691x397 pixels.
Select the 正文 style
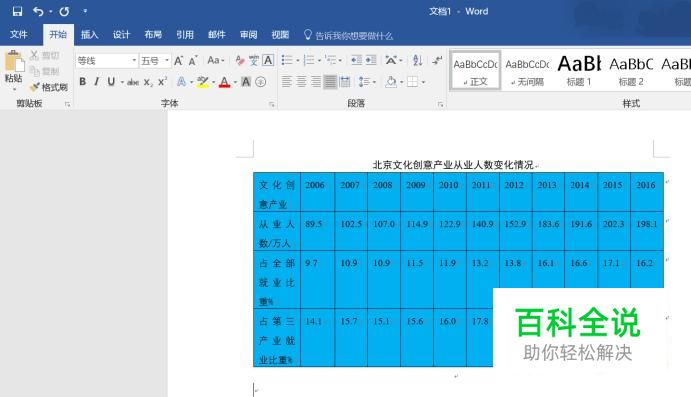tap(475, 71)
